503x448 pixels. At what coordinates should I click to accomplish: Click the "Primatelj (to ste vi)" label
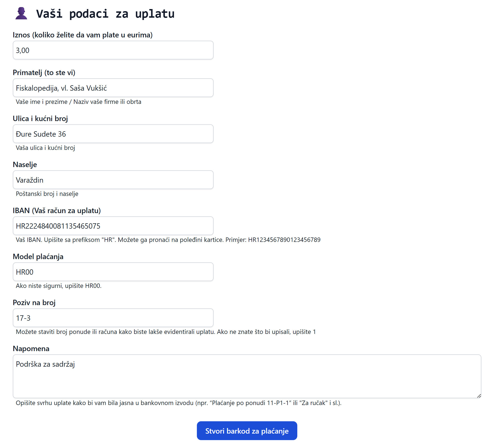(x=44, y=73)
